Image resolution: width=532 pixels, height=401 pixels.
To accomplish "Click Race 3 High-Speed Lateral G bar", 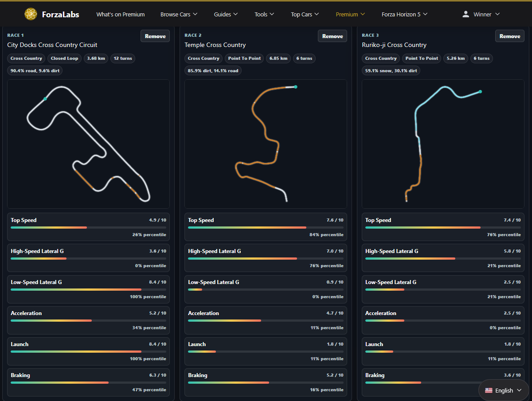I will pyautogui.click(x=443, y=258).
